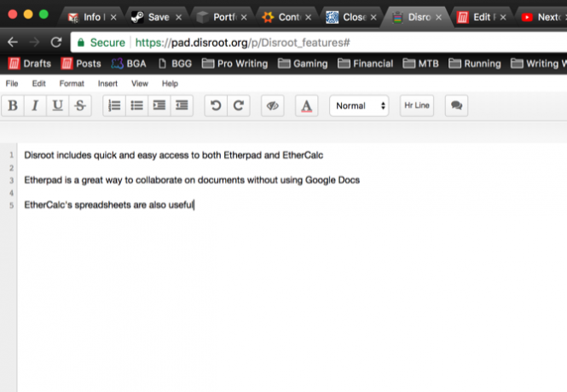Open the View menu
The width and height of the screenshot is (567, 392).
tap(140, 84)
